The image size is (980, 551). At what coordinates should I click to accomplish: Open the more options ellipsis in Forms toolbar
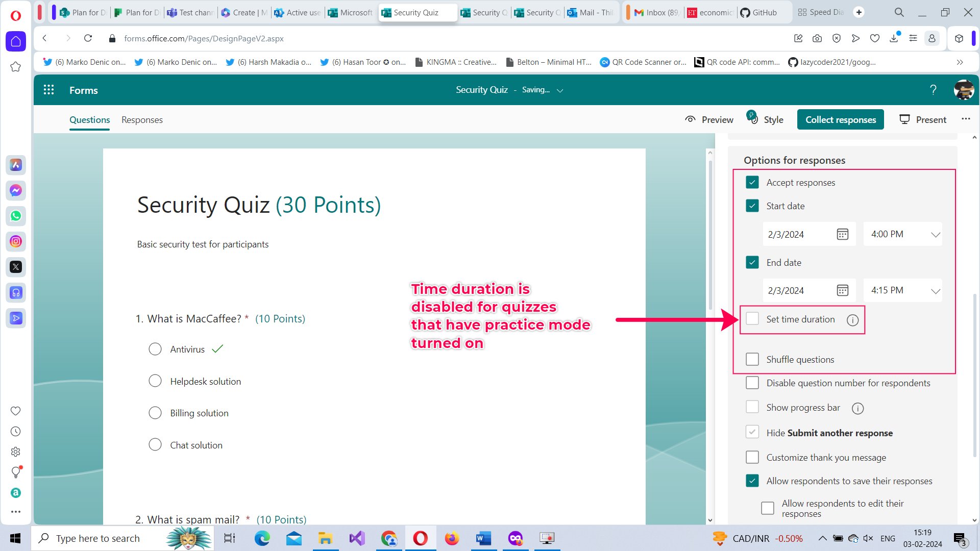(x=966, y=119)
